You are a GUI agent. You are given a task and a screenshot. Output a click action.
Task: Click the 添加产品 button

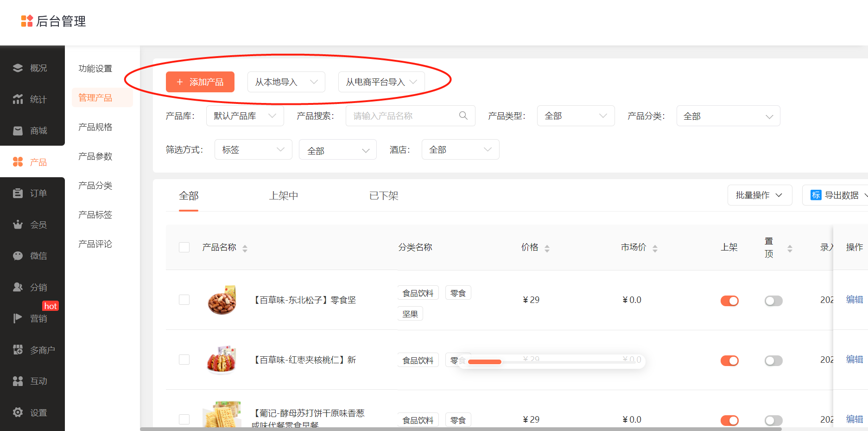(200, 82)
